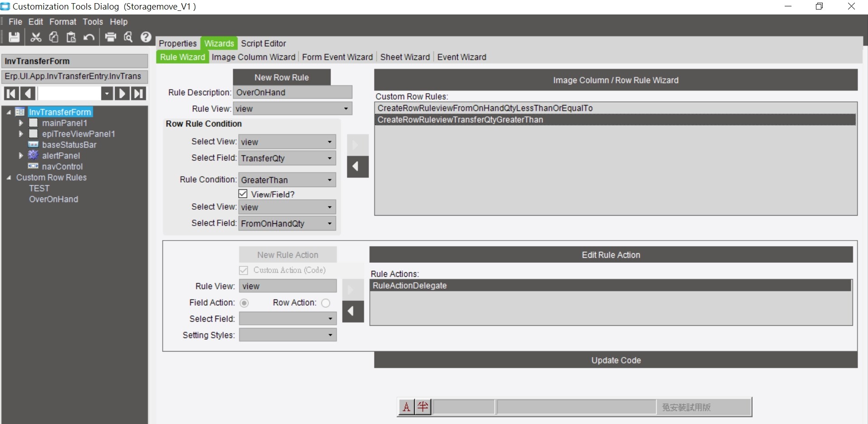868x424 pixels.
Task: Click the alertPanel node icon
Action: pos(33,155)
